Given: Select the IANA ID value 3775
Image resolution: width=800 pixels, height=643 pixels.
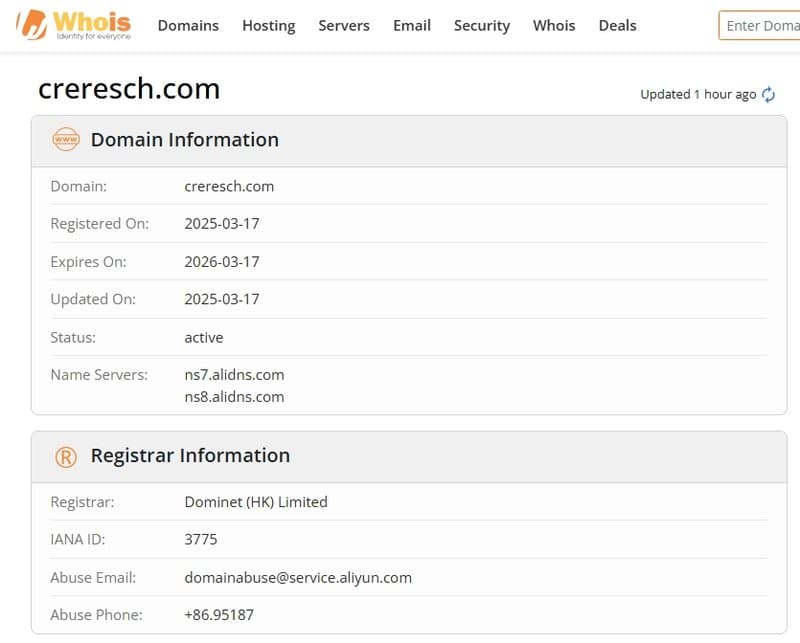Looking at the screenshot, I should (x=201, y=539).
